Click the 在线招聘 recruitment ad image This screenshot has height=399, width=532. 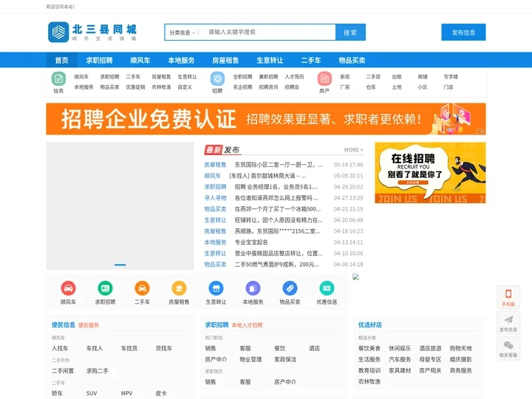click(430, 173)
